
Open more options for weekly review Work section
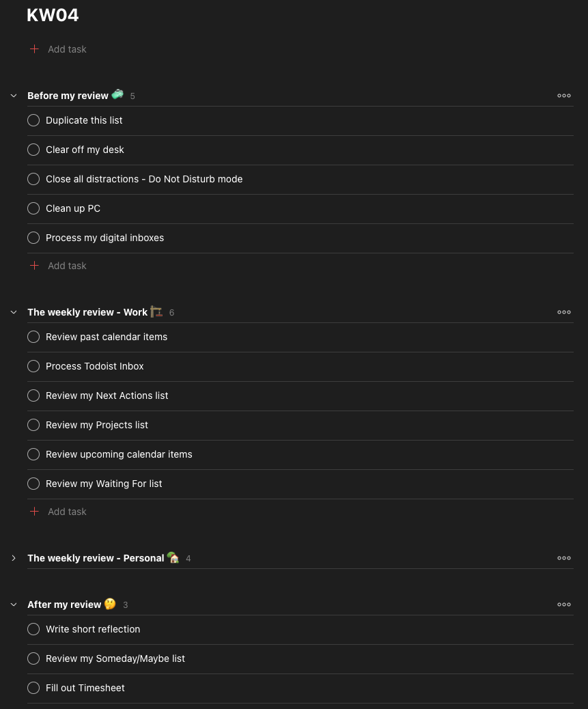point(563,312)
